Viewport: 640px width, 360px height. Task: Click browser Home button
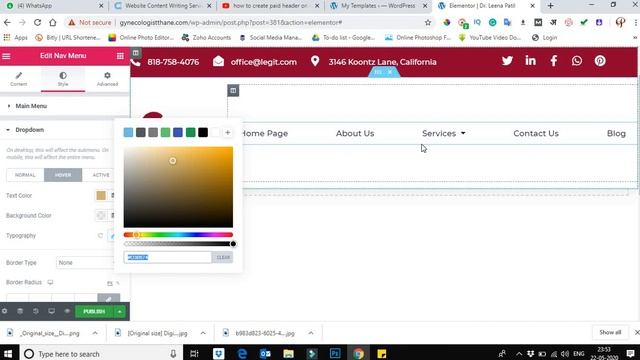[53, 22]
